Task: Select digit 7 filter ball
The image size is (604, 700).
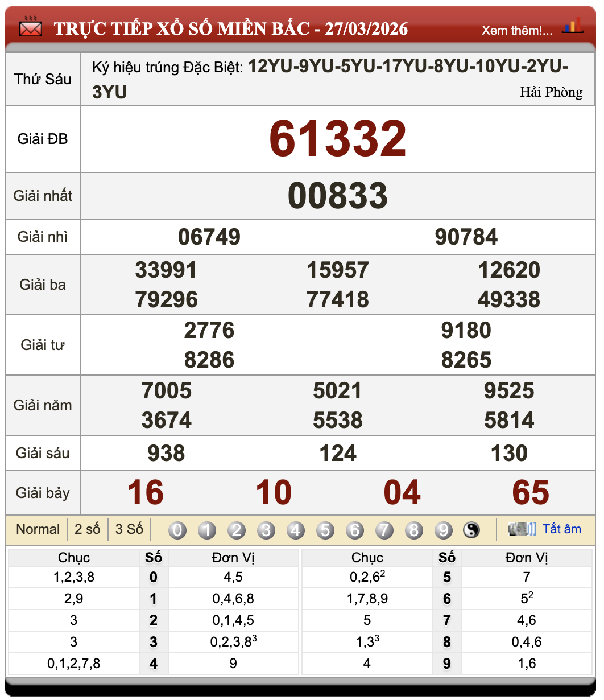Action: coord(384,530)
